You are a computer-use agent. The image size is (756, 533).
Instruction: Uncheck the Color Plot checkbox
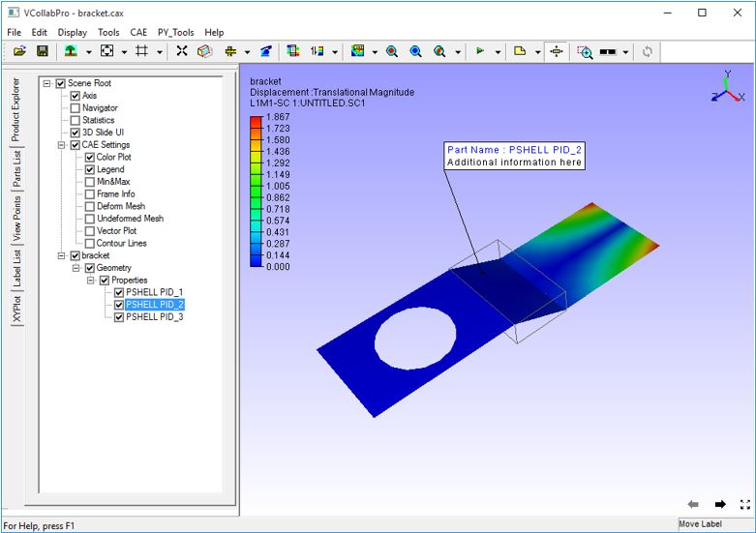click(x=90, y=157)
